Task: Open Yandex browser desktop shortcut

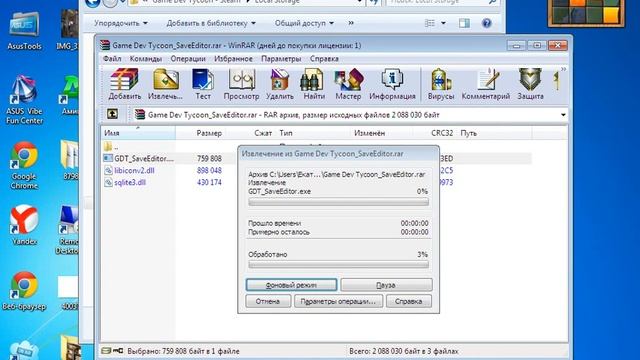Action: [x=24, y=224]
